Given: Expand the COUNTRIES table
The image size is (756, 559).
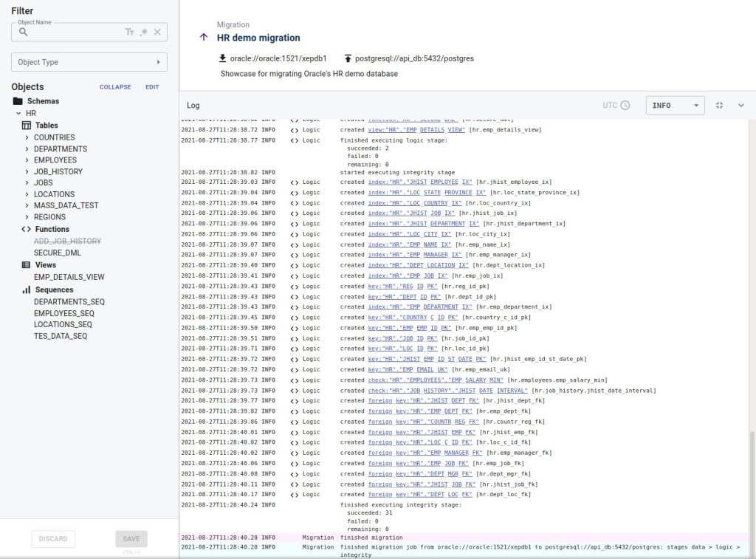Looking at the screenshot, I should [x=27, y=137].
